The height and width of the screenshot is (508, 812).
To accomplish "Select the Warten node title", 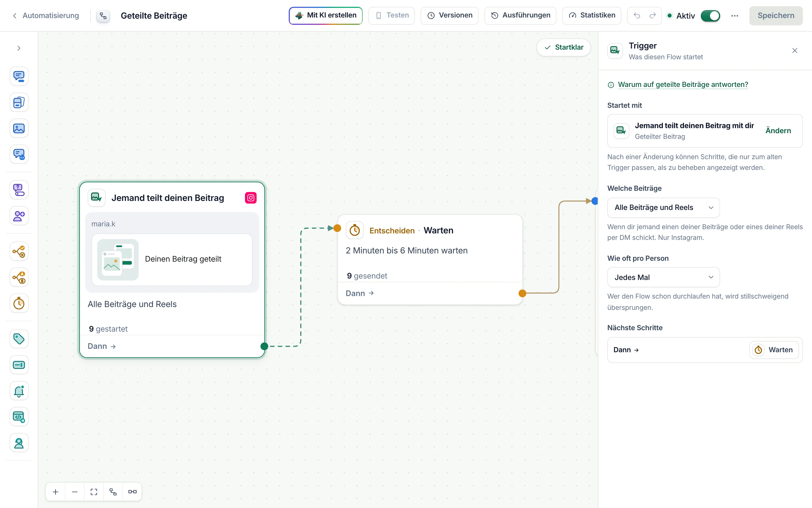I will tap(438, 231).
